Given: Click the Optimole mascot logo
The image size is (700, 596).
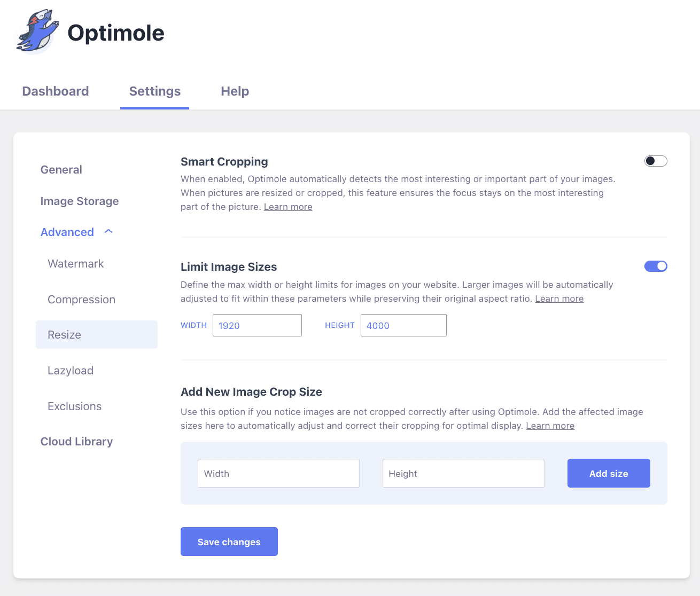Looking at the screenshot, I should 37,32.
